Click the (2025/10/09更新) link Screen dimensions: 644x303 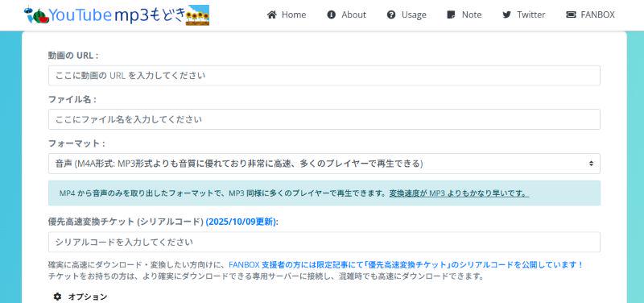click(x=242, y=222)
